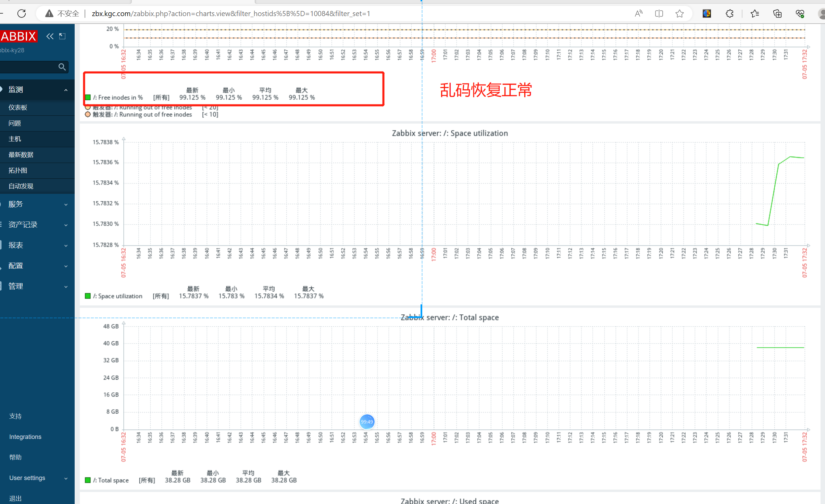Open the colorful globe extension icon
Screen dimensions: 825x504
pos(707,14)
